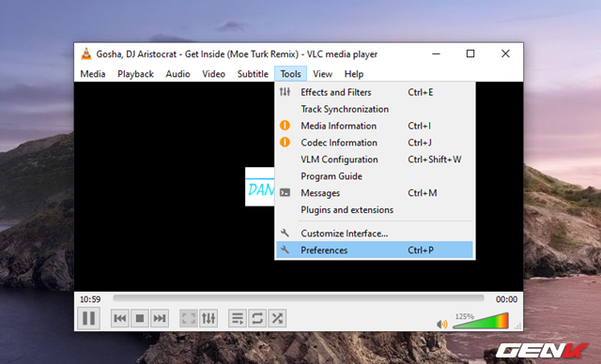Screen dimensions: 601x364
Task: Open the View menu
Action: 322,74
